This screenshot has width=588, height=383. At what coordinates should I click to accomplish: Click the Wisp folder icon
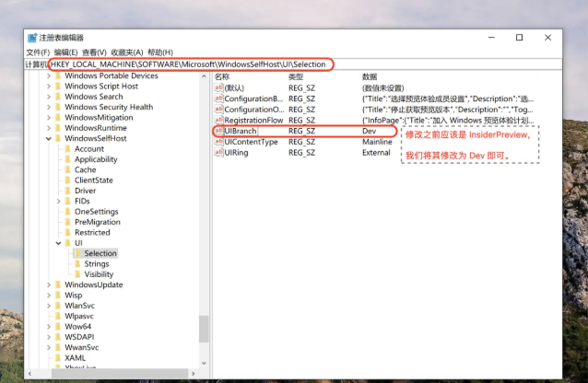[58, 296]
